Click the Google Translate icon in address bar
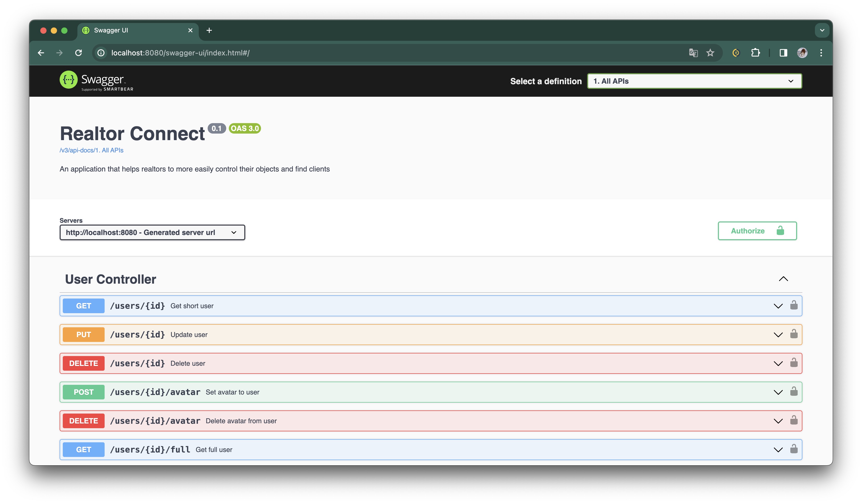 [693, 53]
